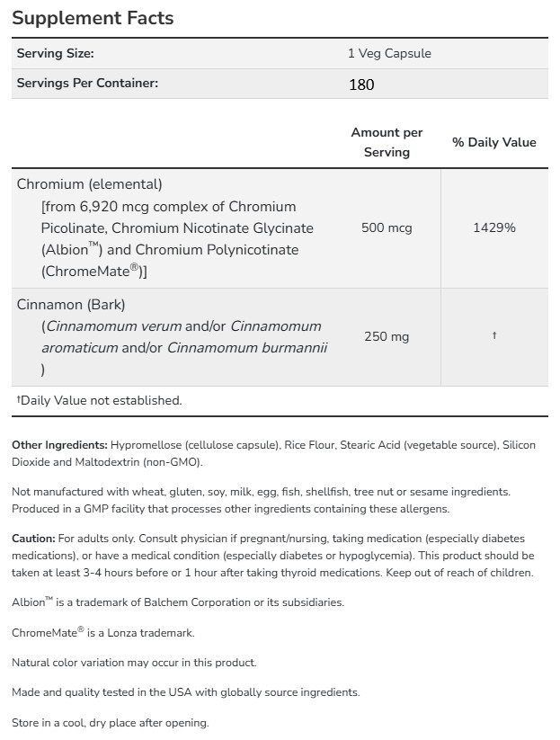The width and height of the screenshot is (560, 740).
Task: Click the % Daily Value column header
Action: pos(493,142)
